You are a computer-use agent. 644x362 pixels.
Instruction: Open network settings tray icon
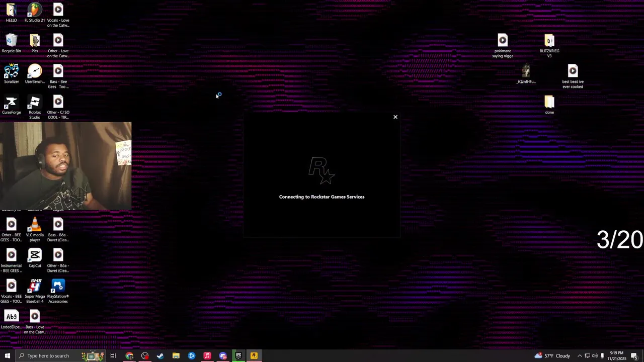click(x=587, y=356)
